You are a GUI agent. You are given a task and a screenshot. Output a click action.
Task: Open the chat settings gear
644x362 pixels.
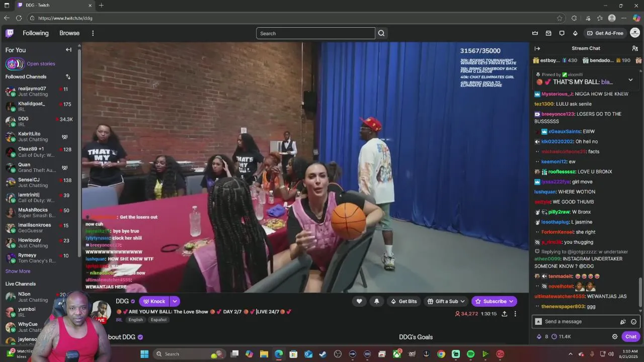click(x=614, y=336)
